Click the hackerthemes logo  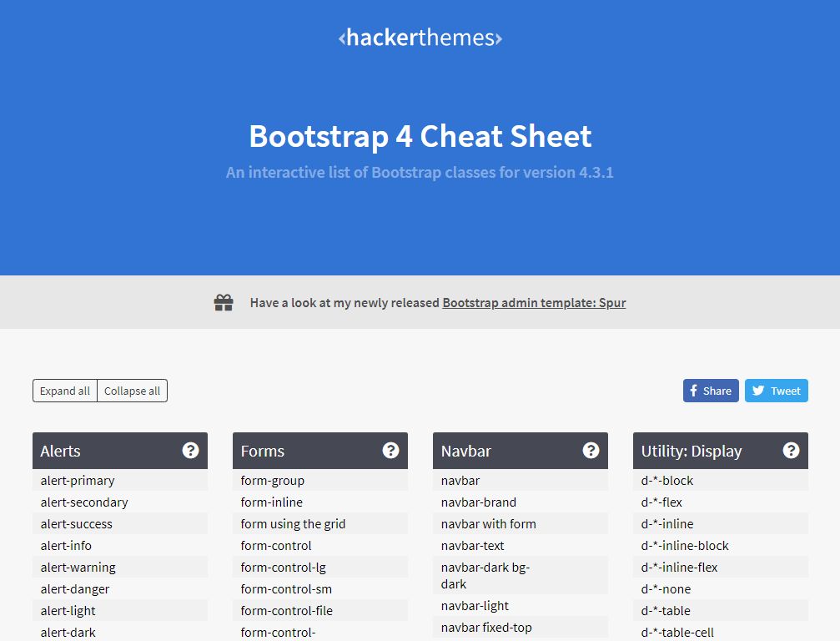pos(420,38)
